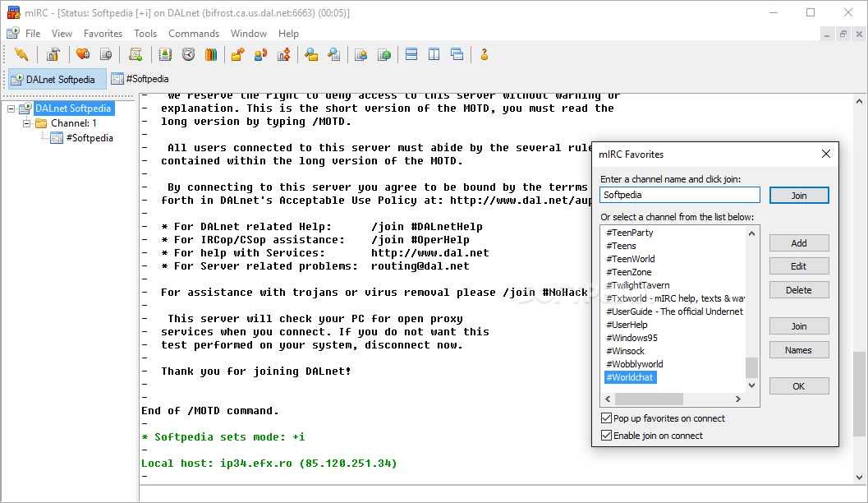Open the File menu

33,33
